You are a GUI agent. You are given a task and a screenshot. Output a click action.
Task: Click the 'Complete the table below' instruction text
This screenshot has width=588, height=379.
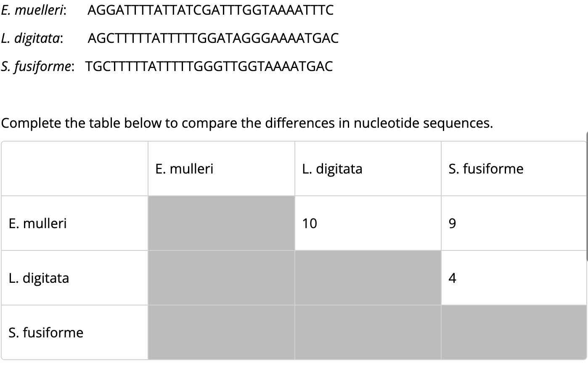(x=247, y=123)
